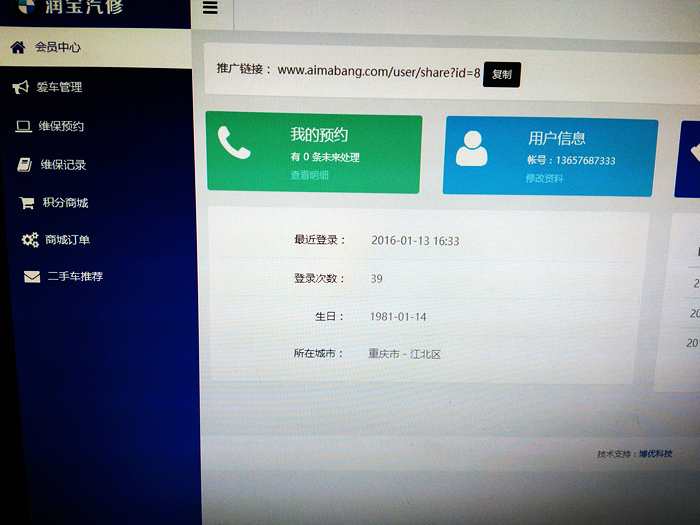Click the 我的预约 card title
This screenshot has width=700, height=525.
coord(319,134)
